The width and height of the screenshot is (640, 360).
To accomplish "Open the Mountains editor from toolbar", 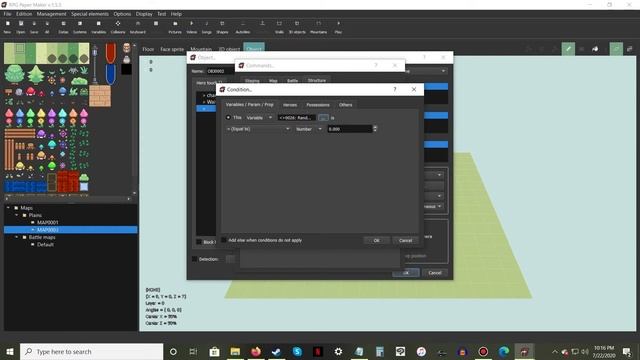I will 318,27.
